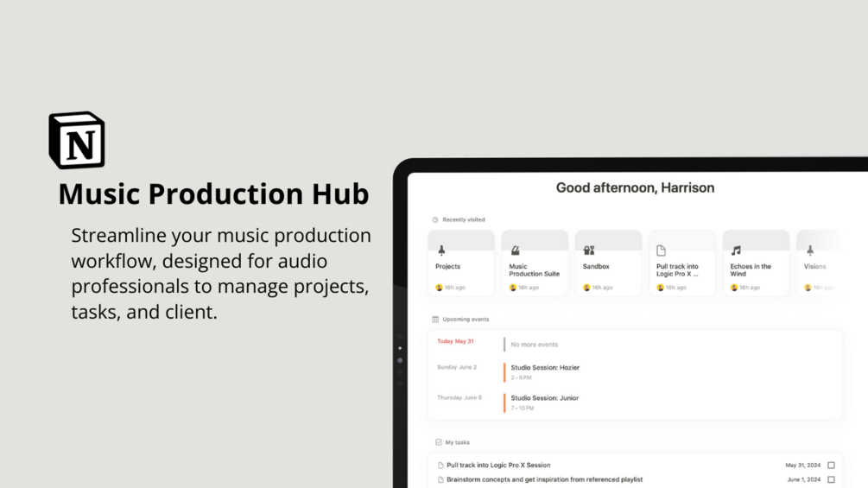Click the user avatar on Pull track card

(660, 288)
